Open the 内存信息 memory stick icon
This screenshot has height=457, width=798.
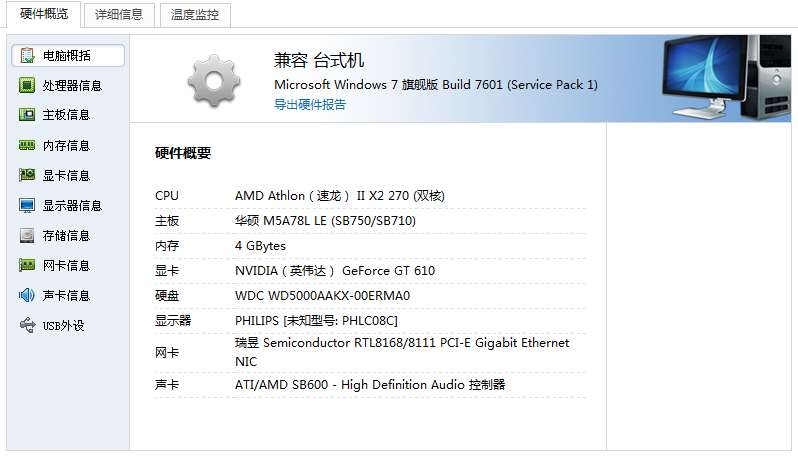27,146
